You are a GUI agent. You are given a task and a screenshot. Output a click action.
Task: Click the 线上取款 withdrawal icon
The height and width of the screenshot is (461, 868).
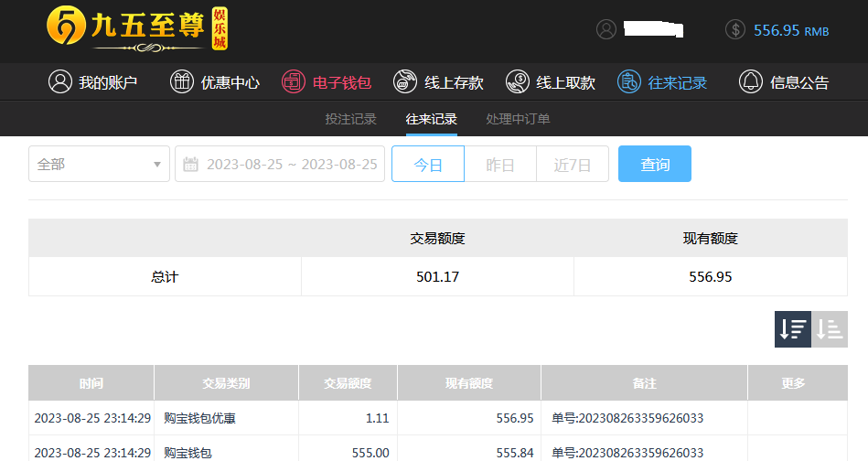[518, 82]
